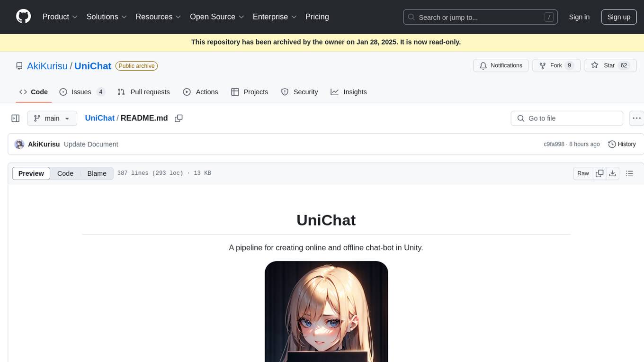
Task: Open the file History
Action: [x=622, y=144]
